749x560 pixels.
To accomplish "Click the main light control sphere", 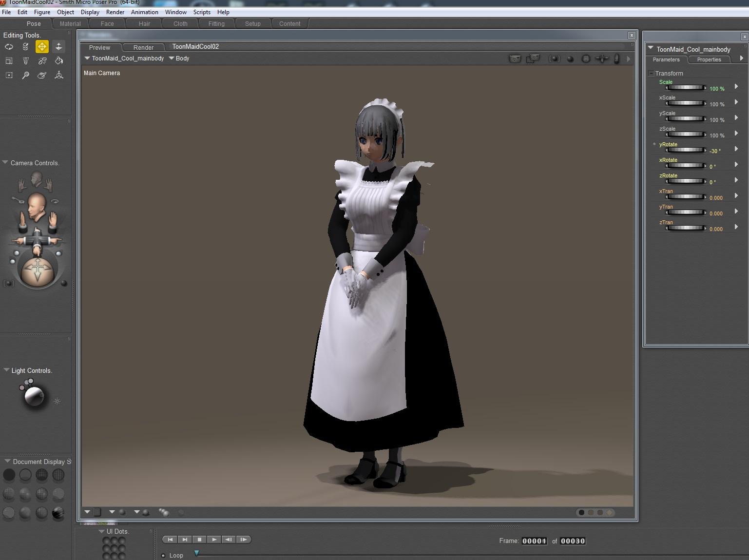I will pos(34,396).
